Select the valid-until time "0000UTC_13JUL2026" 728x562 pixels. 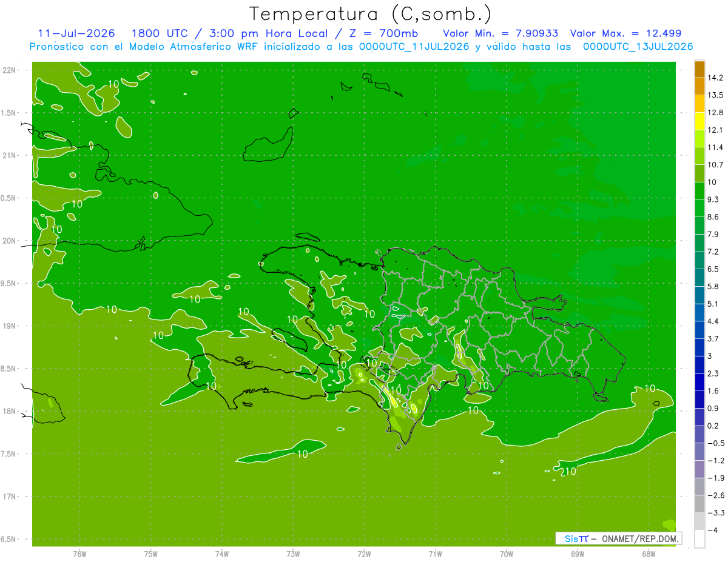[x=638, y=47]
